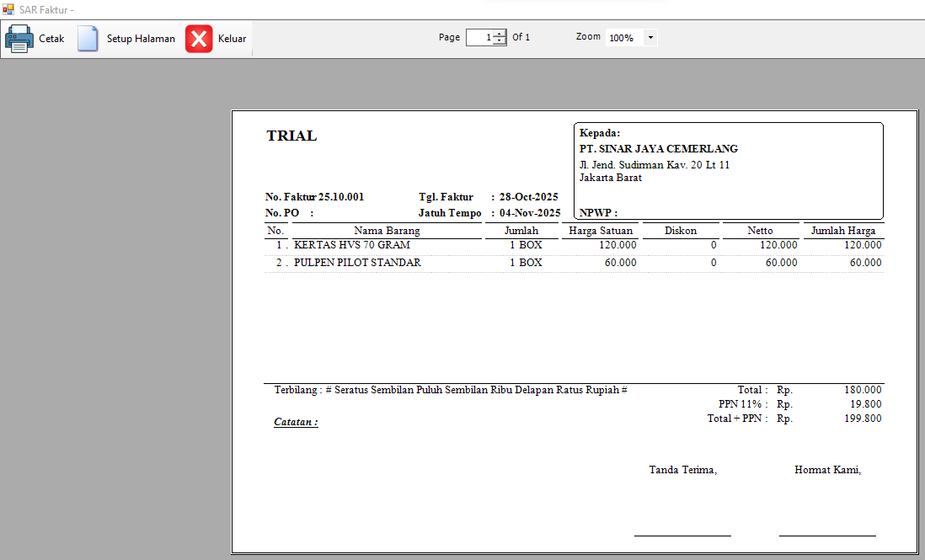Image resolution: width=925 pixels, height=560 pixels.
Task: Decrease page number with the down arrow
Action: coord(500,41)
